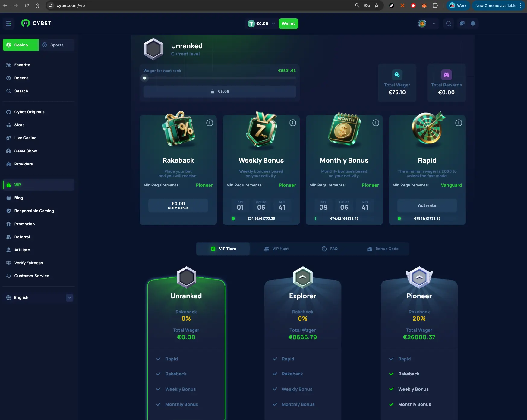This screenshot has width=527, height=420.
Task: Open Recent in sidebar
Action: (x=39, y=78)
